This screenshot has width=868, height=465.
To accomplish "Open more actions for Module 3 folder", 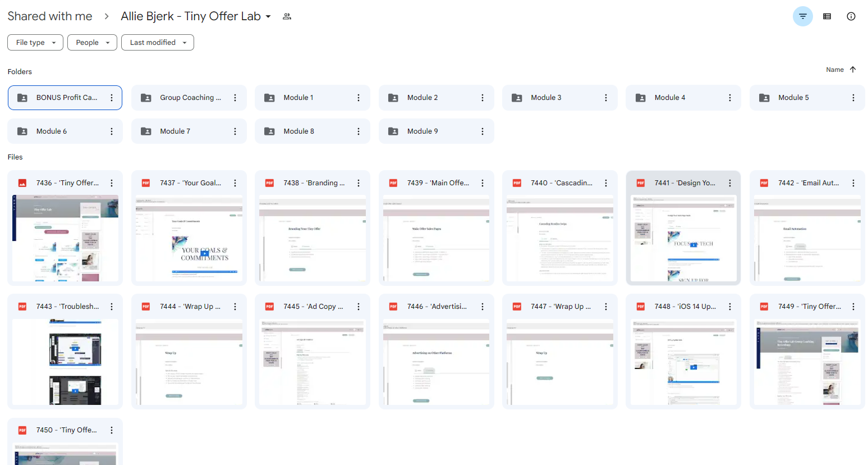I will point(606,98).
